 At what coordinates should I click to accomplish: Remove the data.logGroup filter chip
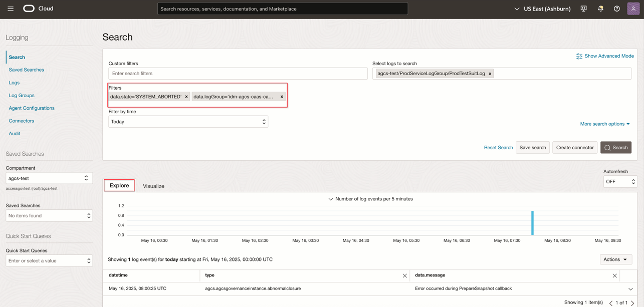281,96
